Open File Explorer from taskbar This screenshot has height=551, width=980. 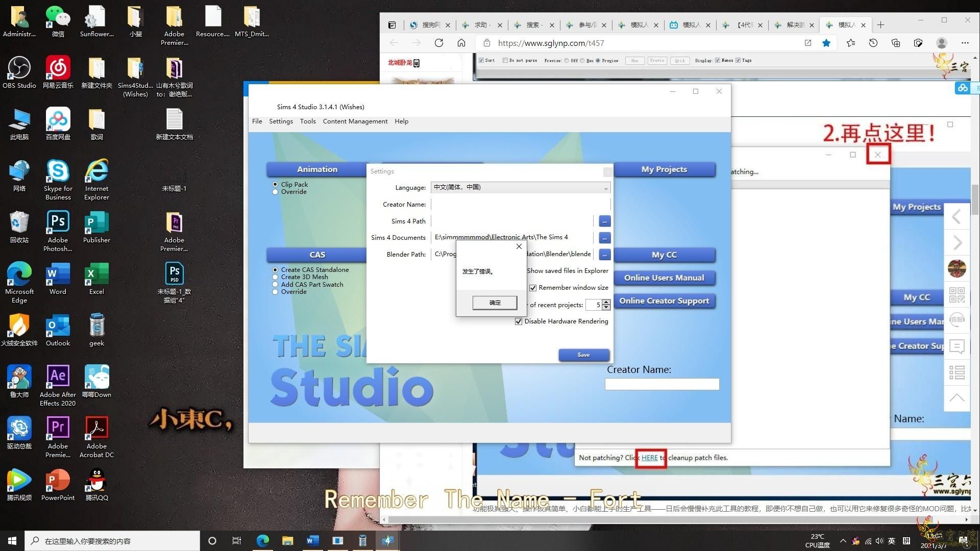(x=287, y=541)
